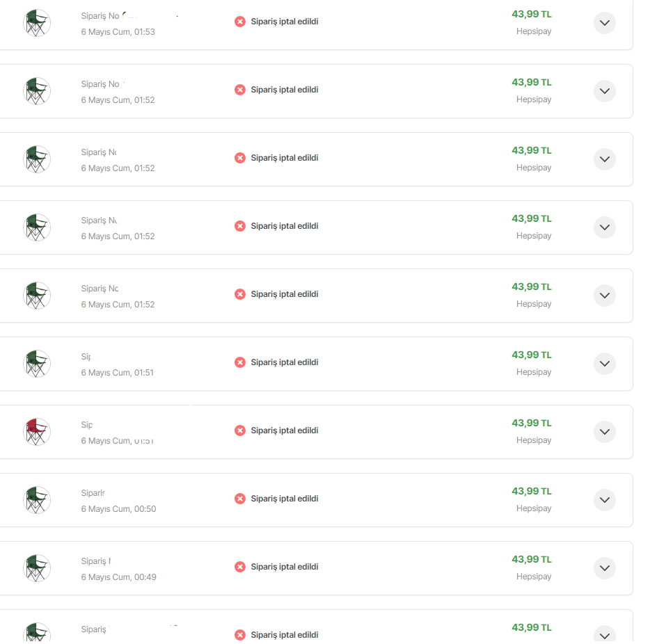650x644 pixels.
Task: Click chair thumbnail of the 00:50 order
Action: [36, 500]
